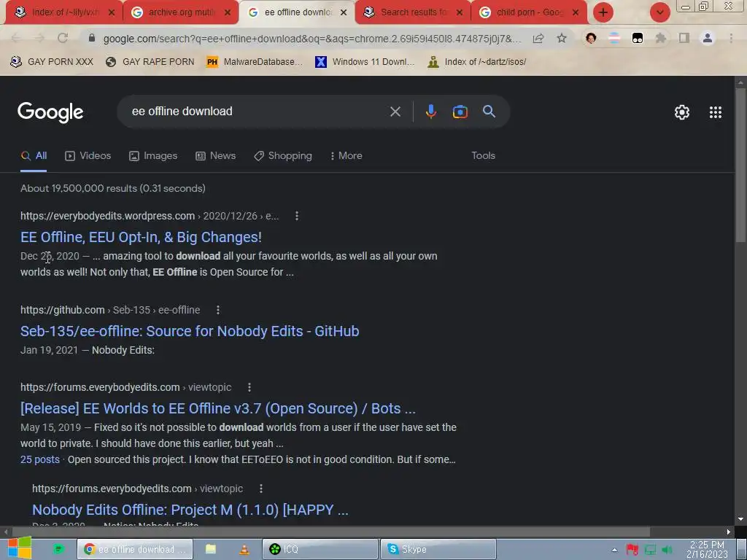Open the Google apps grid
The width and height of the screenshot is (747, 560).
[x=715, y=112]
